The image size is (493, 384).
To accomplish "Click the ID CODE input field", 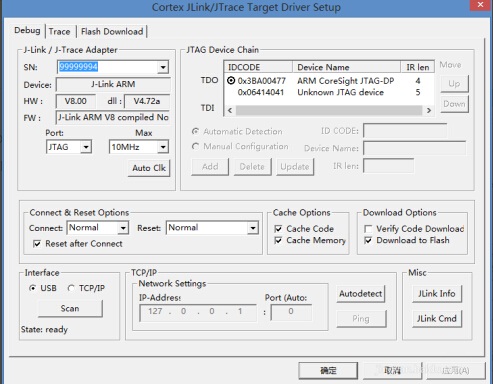I will click(x=405, y=131).
